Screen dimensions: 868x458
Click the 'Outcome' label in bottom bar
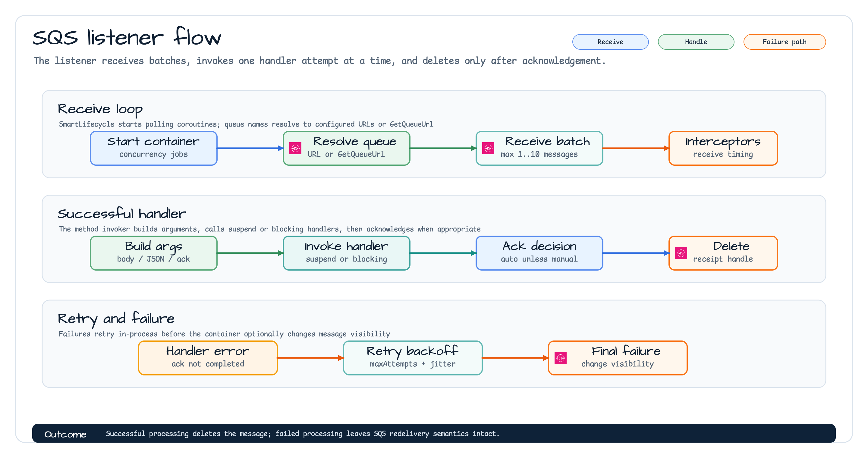65,434
